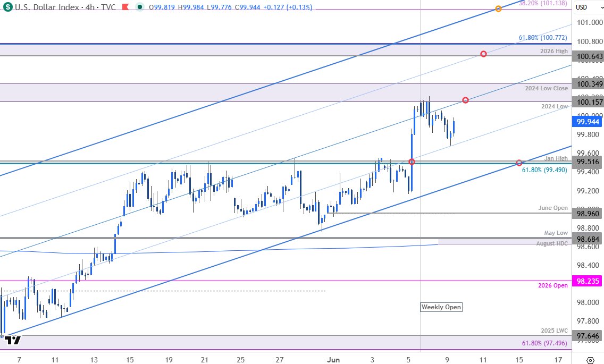
Task: Click the Weekly Open label box
Action: [441, 307]
